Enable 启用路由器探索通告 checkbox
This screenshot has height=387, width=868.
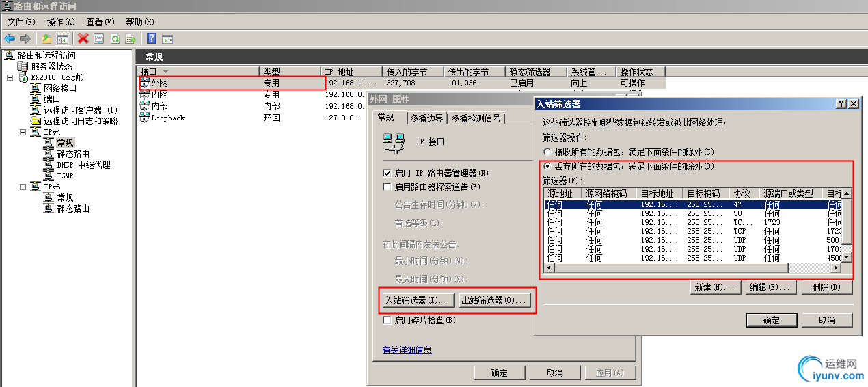[x=387, y=187]
